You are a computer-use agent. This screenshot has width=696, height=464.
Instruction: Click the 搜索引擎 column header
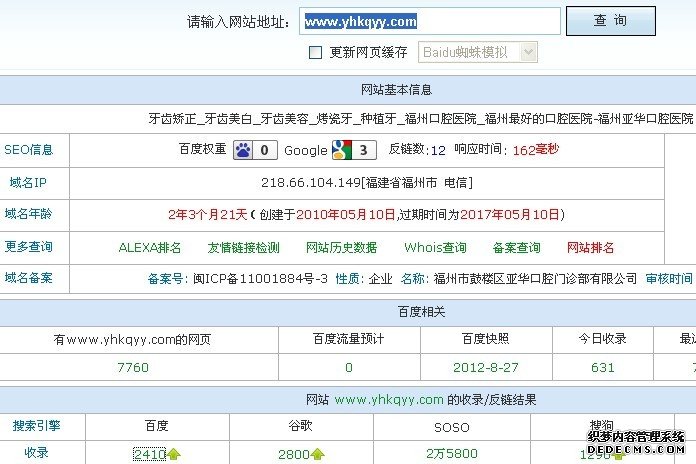36,426
